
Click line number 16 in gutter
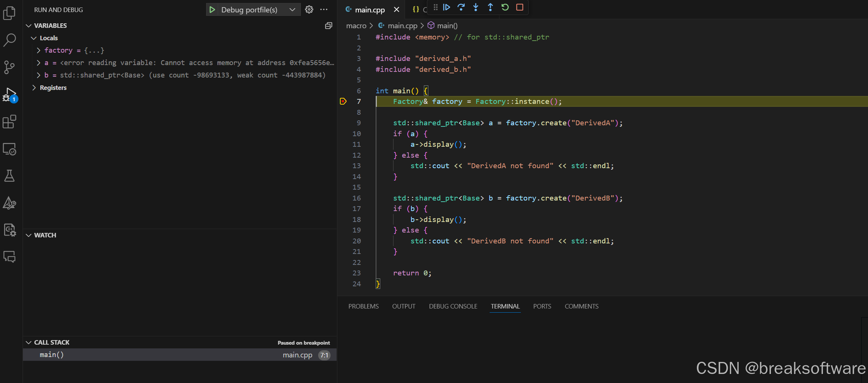pyautogui.click(x=357, y=198)
